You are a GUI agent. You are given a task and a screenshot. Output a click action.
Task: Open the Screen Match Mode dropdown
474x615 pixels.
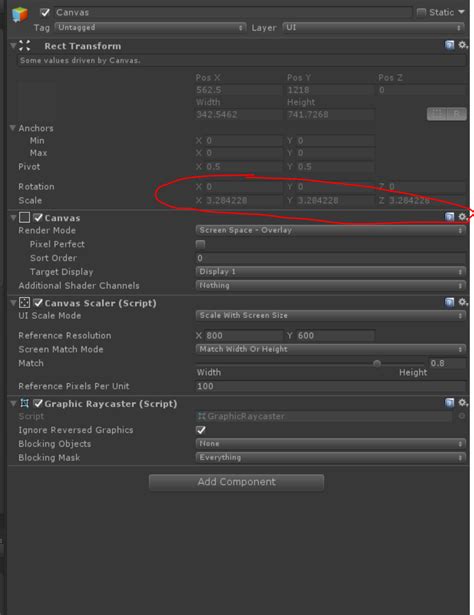(x=331, y=349)
